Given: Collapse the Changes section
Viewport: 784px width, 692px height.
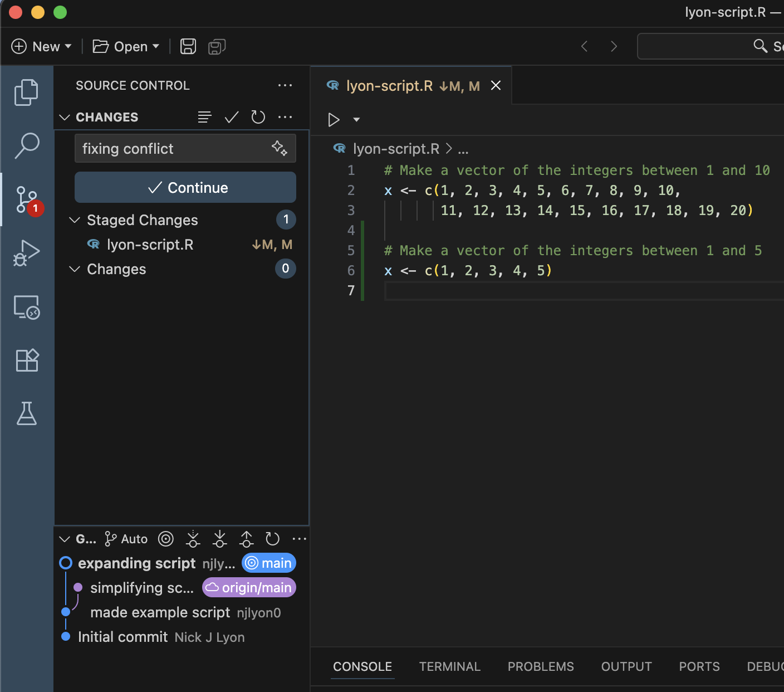Looking at the screenshot, I should [x=75, y=269].
